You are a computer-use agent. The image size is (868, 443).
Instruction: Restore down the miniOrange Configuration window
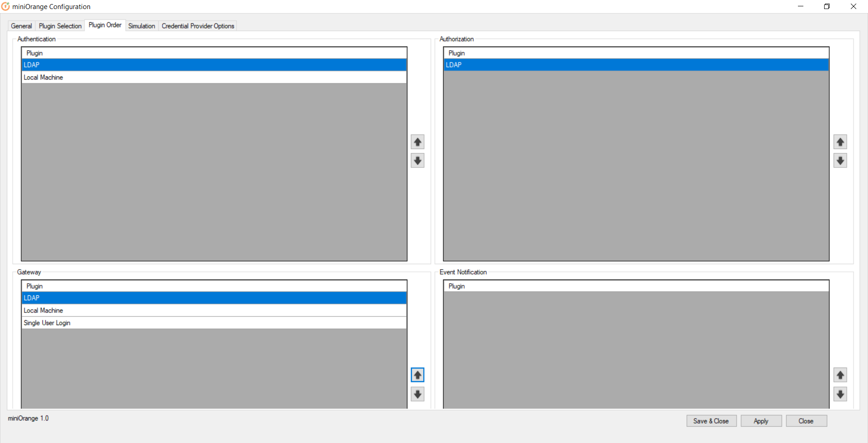827,6
